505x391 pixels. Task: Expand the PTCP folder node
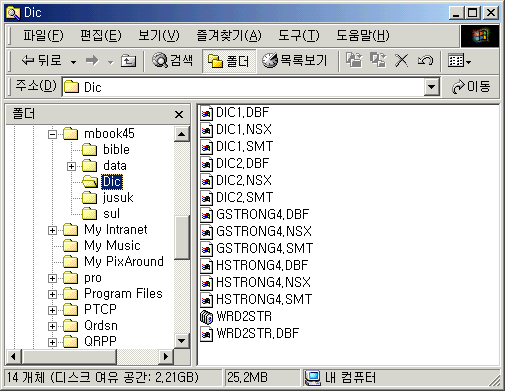(52, 310)
